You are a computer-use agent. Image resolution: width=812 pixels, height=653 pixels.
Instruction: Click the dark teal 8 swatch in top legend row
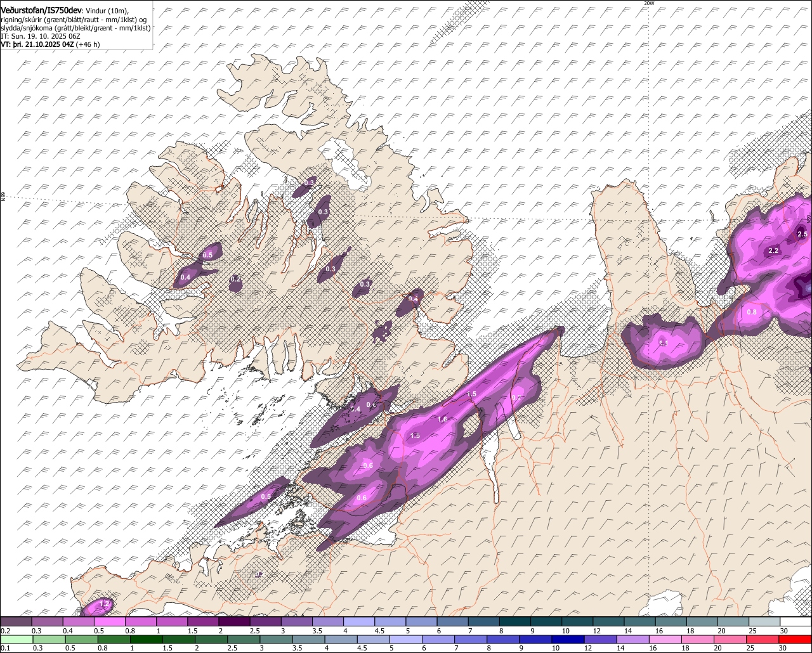coord(515,621)
